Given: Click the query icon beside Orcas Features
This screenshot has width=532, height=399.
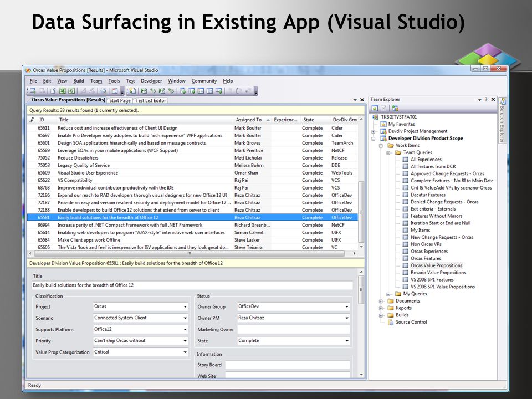Looking at the screenshot, I should (x=405, y=259).
